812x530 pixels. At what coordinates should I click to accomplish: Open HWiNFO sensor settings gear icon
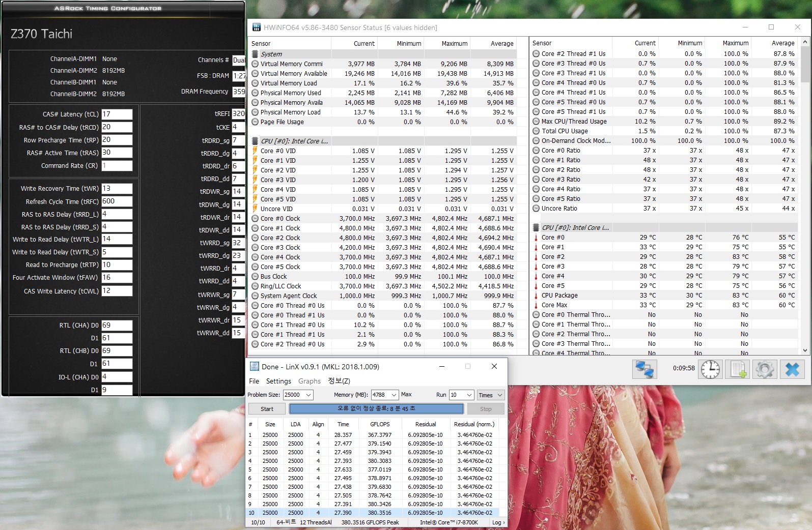[764, 369]
